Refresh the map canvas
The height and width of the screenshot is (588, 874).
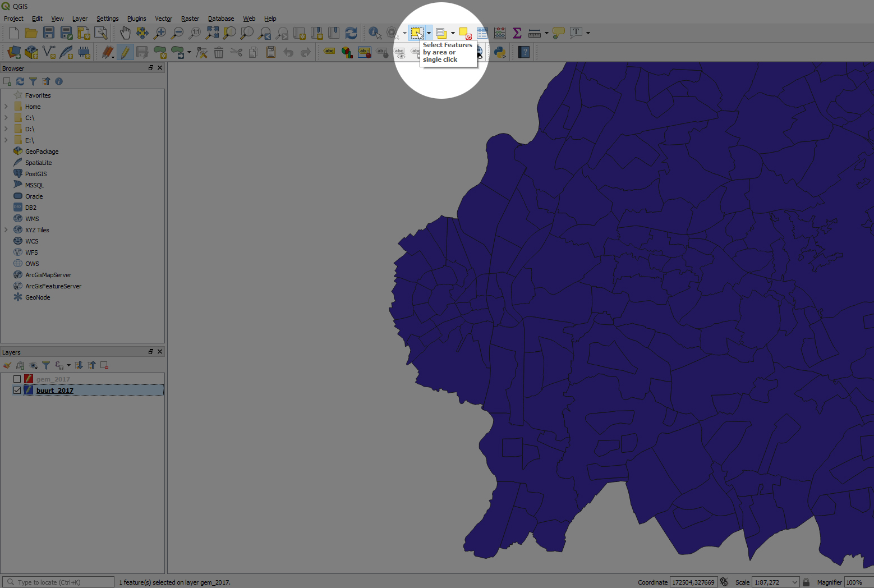click(x=351, y=33)
